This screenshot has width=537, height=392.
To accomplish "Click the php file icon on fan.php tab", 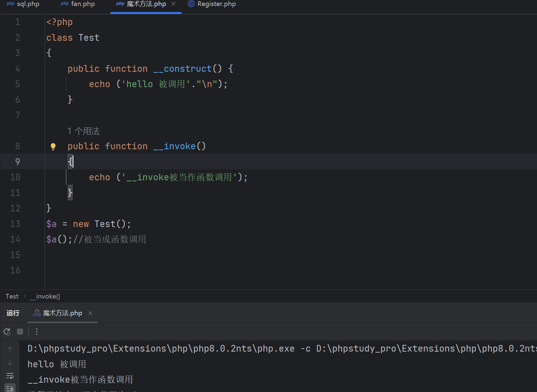I will [x=65, y=4].
